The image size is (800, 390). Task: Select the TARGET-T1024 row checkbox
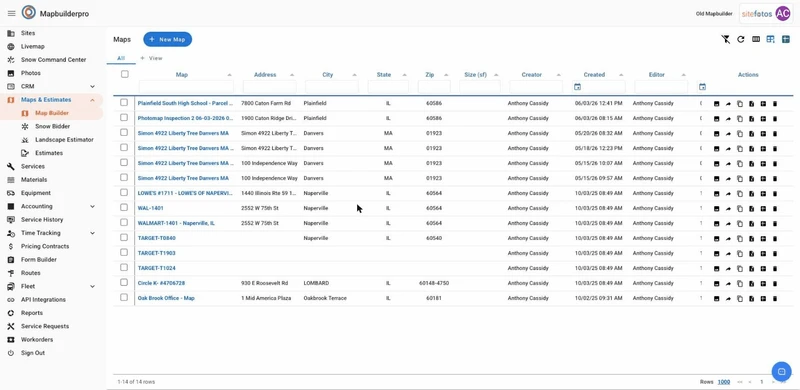click(124, 267)
